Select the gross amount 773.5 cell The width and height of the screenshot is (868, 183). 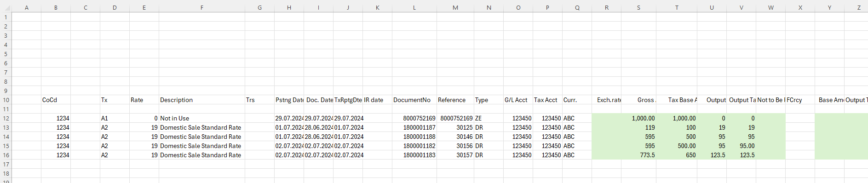click(x=638, y=155)
